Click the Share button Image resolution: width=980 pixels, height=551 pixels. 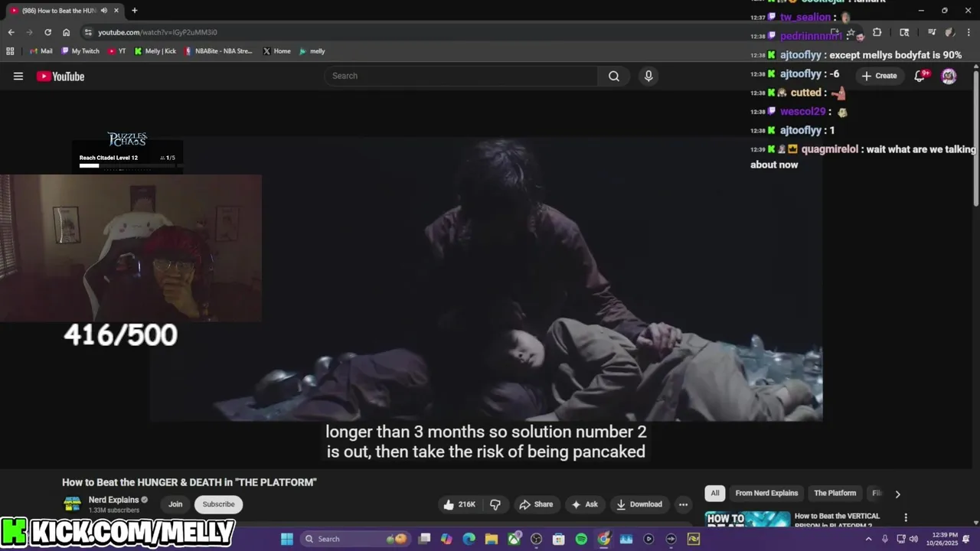pos(536,504)
